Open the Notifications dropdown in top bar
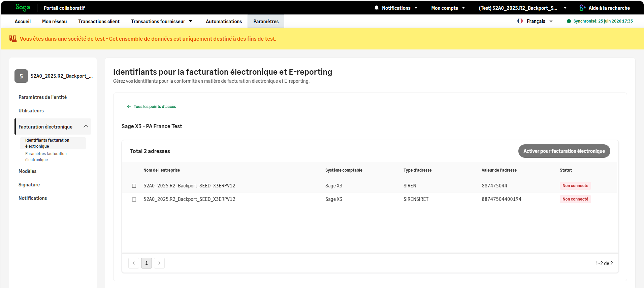This screenshot has height=288, width=644. pyautogui.click(x=396, y=8)
